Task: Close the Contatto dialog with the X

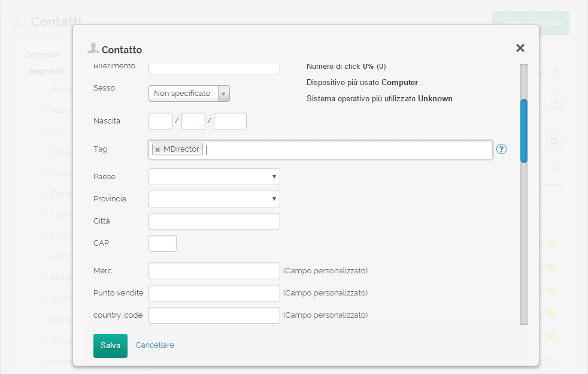Action: pos(520,49)
